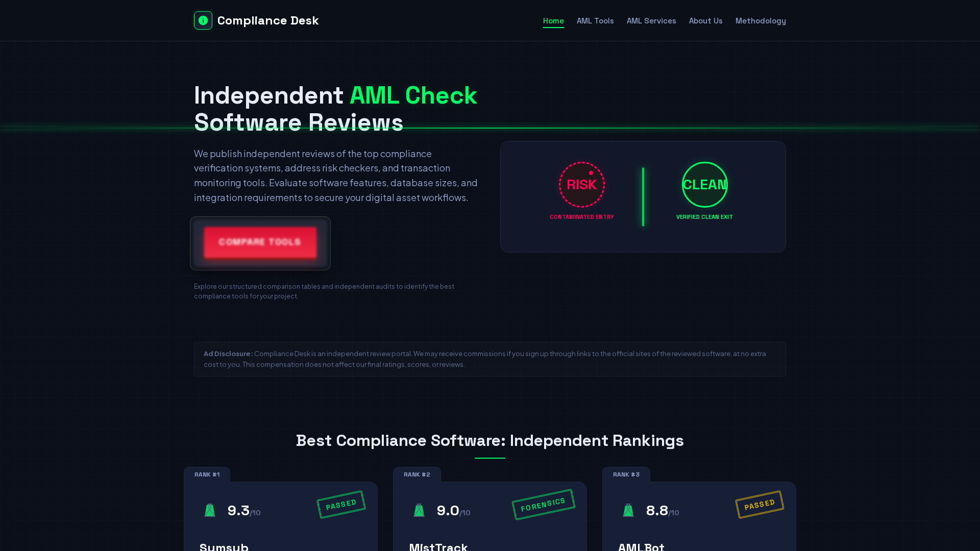Open the AML Services menu item
The height and width of the screenshot is (551, 980).
[651, 21]
